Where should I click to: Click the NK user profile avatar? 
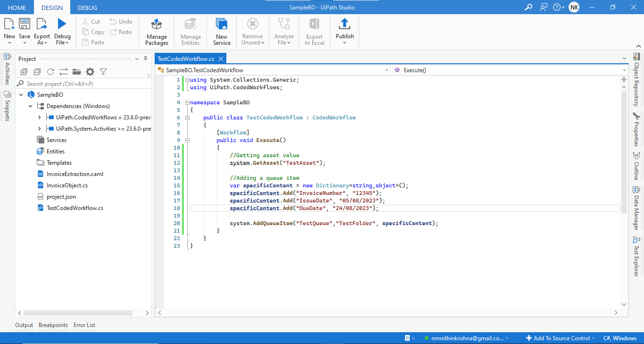click(574, 7)
